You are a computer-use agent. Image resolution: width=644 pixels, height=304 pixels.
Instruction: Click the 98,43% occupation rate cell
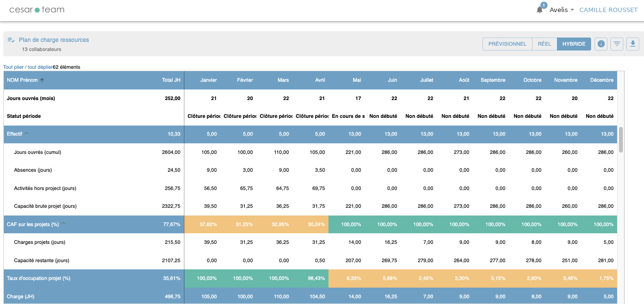[x=310, y=279]
